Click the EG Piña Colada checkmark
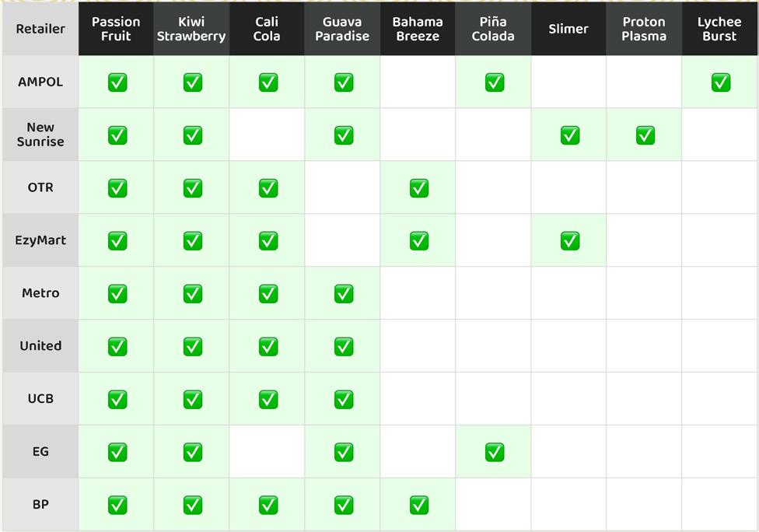759x532 pixels. (495, 452)
